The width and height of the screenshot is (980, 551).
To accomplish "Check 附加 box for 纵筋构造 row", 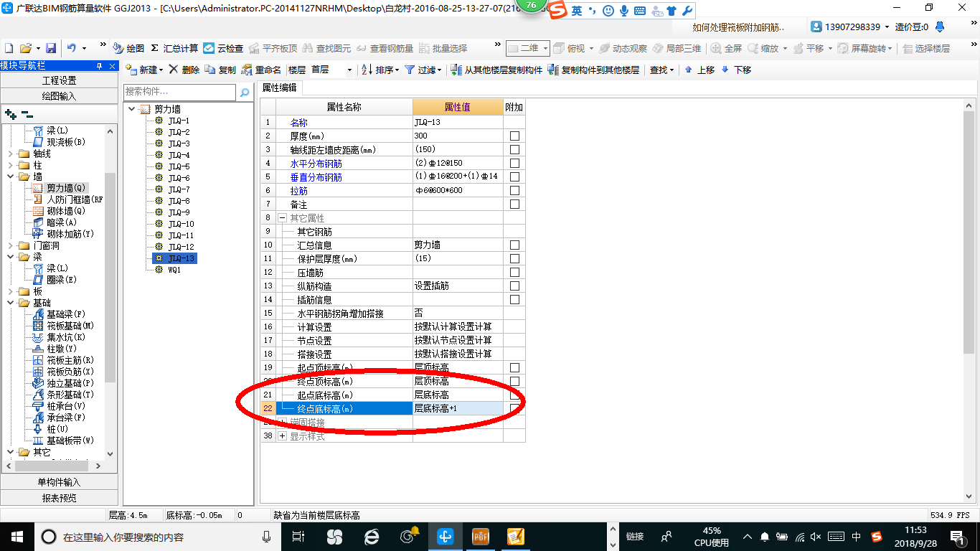I will [x=514, y=286].
